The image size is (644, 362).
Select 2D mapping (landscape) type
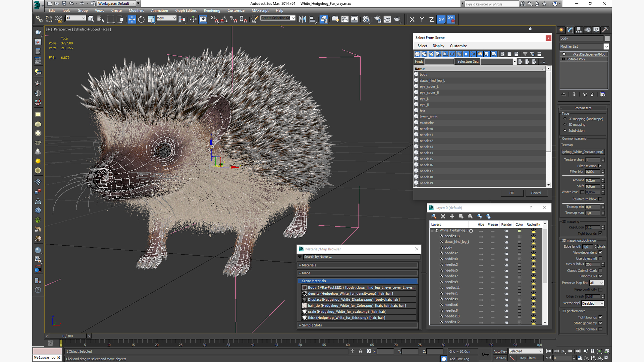point(565,119)
